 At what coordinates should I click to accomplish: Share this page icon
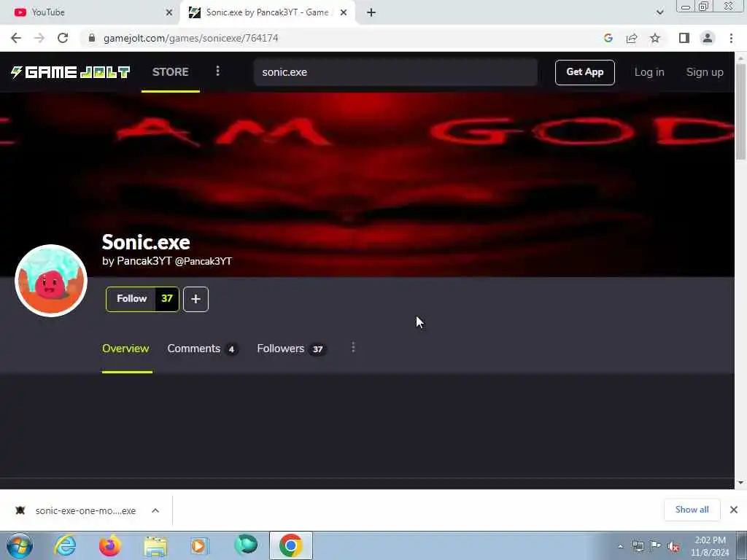pyautogui.click(x=632, y=38)
